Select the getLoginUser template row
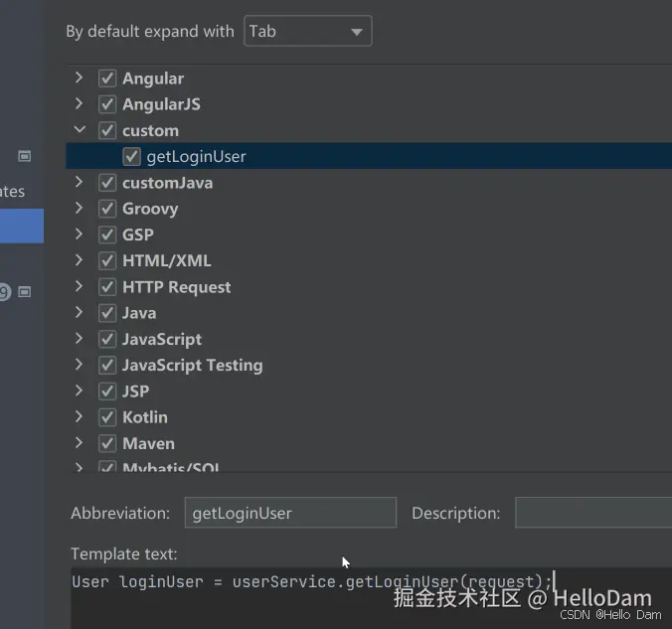 [x=369, y=156]
